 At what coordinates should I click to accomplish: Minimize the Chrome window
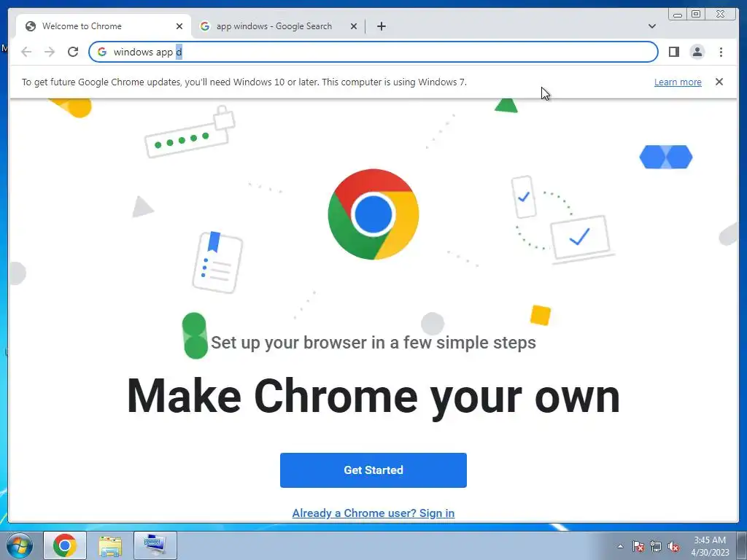click(678, 14)
